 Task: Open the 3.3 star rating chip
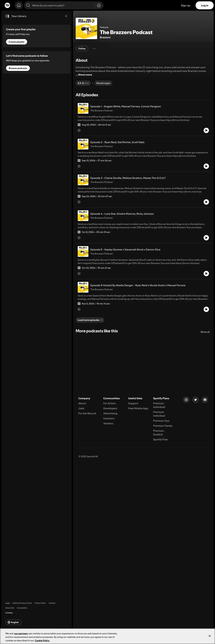pyautogui.click(x=83, y=83)
